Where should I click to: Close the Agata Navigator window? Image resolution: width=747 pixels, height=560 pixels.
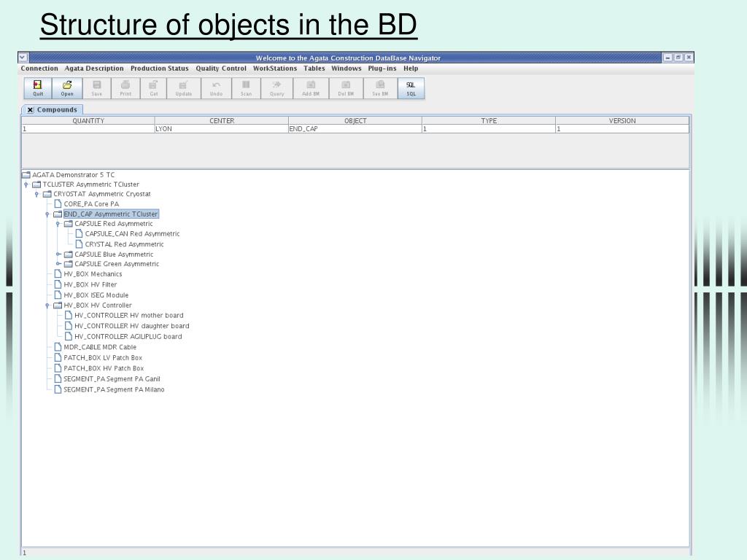[x=689, y=58]
